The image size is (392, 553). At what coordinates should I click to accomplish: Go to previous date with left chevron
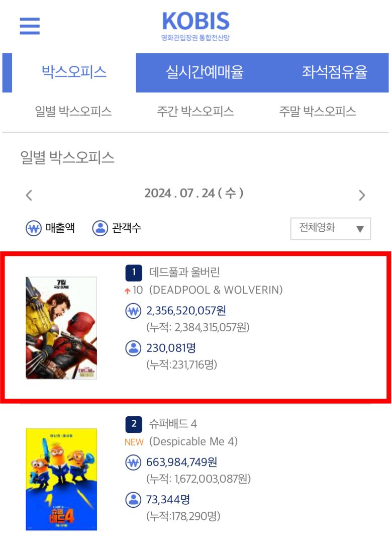(29, 195)
